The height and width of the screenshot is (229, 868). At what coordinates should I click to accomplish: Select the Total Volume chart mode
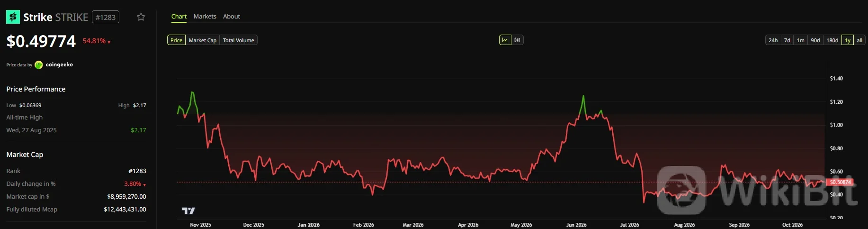click(x=239, y=40)
